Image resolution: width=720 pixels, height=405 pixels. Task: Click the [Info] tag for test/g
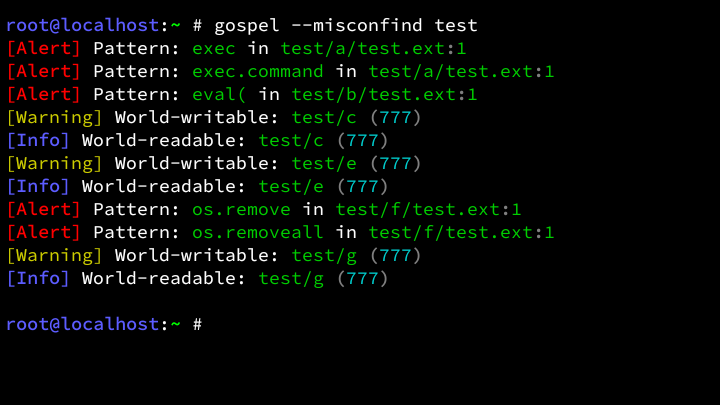(x=38, y=279)
